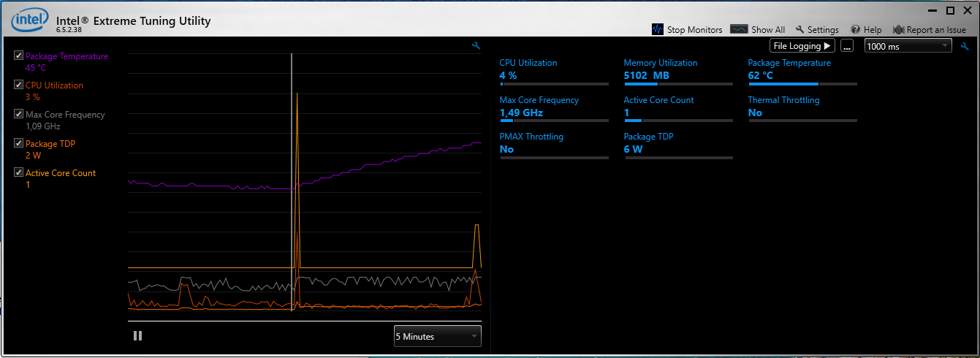
Task: Click the Package TDP legend label
Action: click(x=50, y=144)
